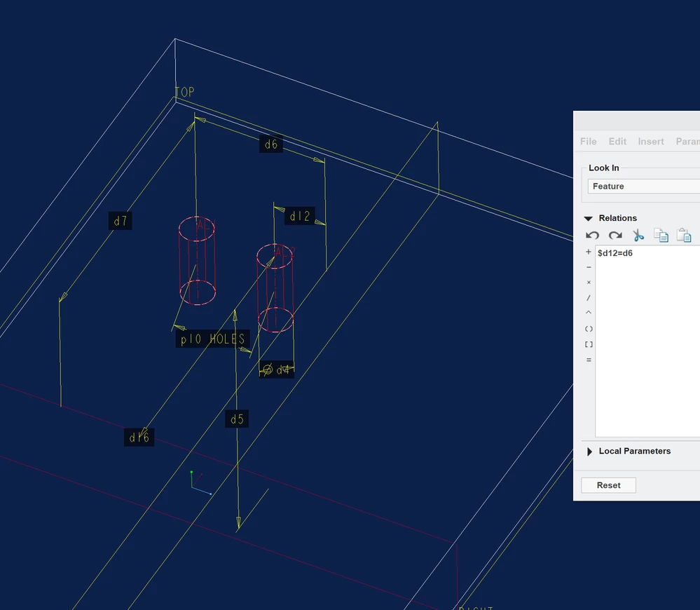
Task: Insert equals sign from operator side column
Action: point(589,360)
